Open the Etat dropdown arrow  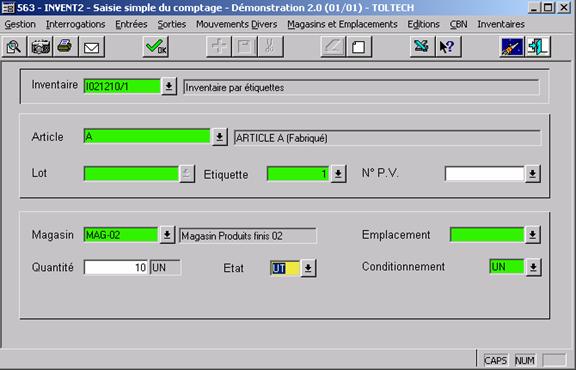tap(308, 268)
